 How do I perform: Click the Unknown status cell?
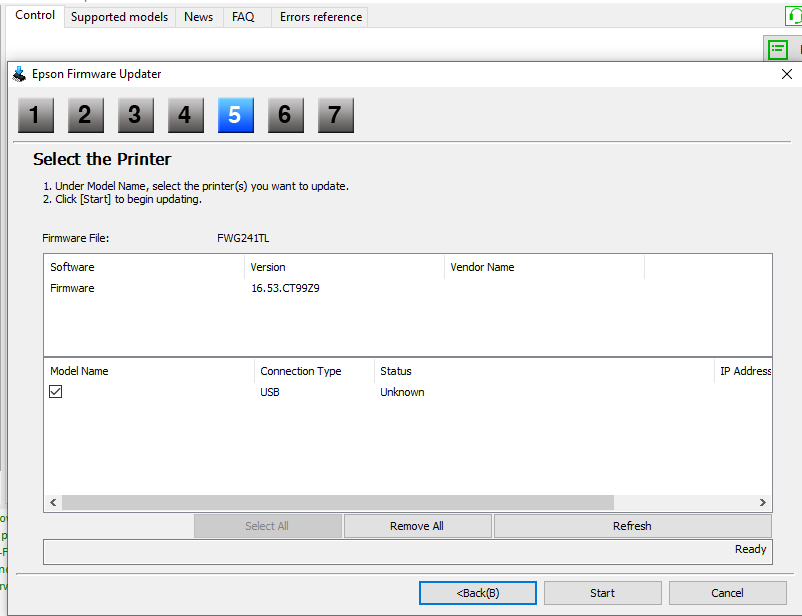402,392
